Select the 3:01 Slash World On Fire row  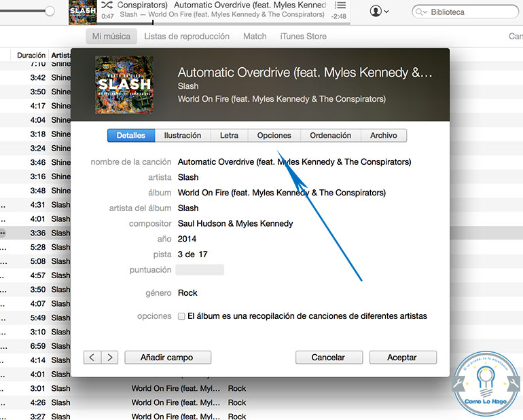pyautogui.click(x=261, y=389)
